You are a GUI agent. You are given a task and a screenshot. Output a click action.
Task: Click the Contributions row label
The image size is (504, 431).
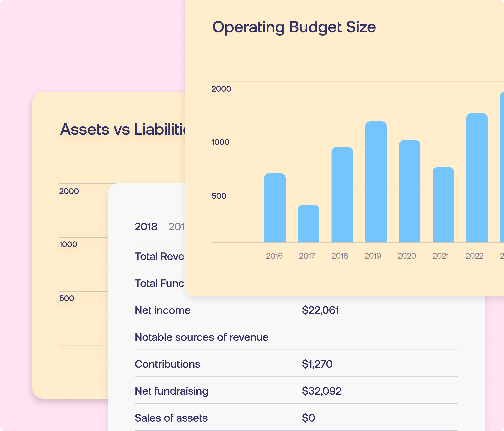[x=168, y=364]
